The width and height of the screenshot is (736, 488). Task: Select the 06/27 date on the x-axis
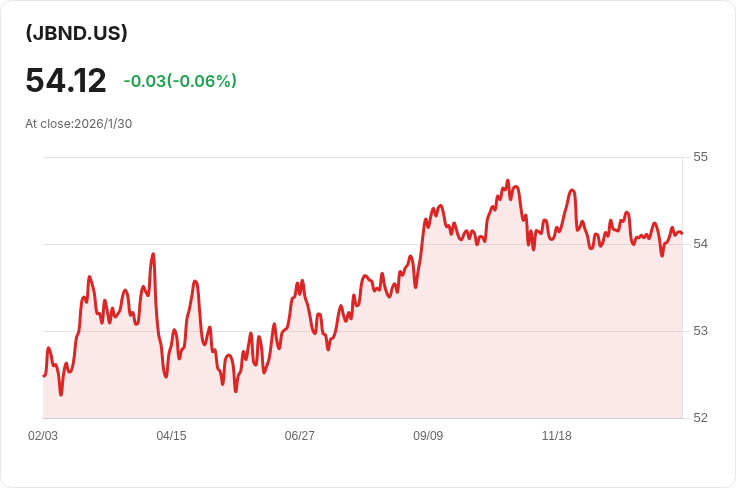299,436
